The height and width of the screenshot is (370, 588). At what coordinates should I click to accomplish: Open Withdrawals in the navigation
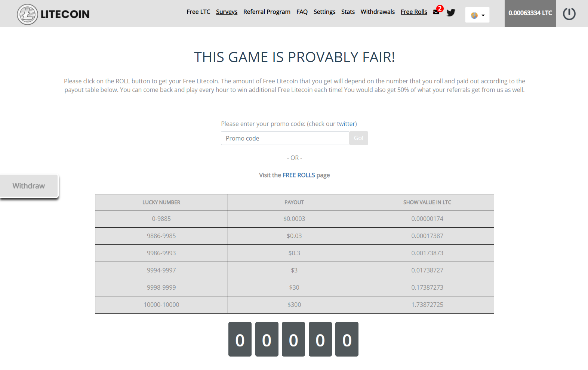tap(378, 12)
